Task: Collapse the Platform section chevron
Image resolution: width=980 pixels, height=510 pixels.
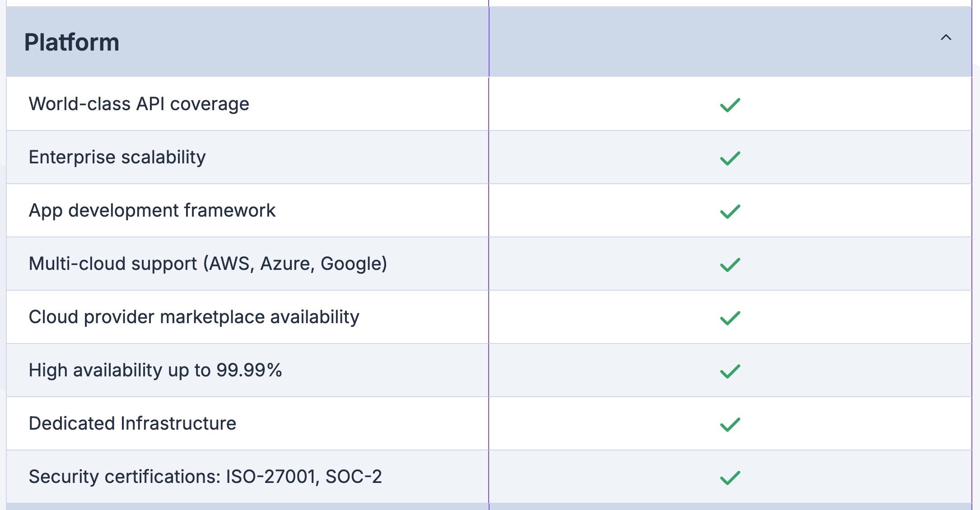Action: [946, 38]
